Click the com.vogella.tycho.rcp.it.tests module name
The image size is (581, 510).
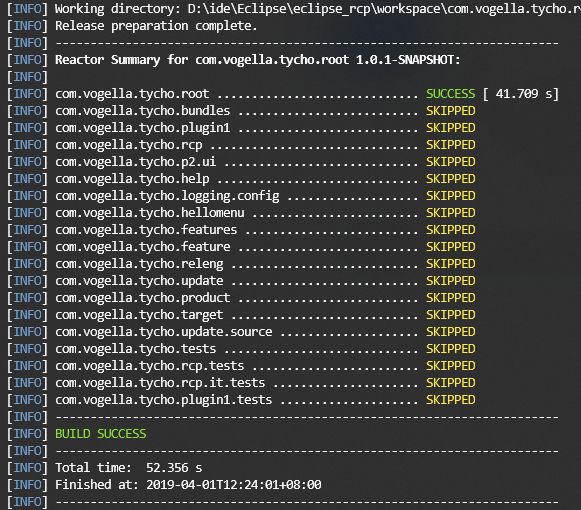coord(160,383)
